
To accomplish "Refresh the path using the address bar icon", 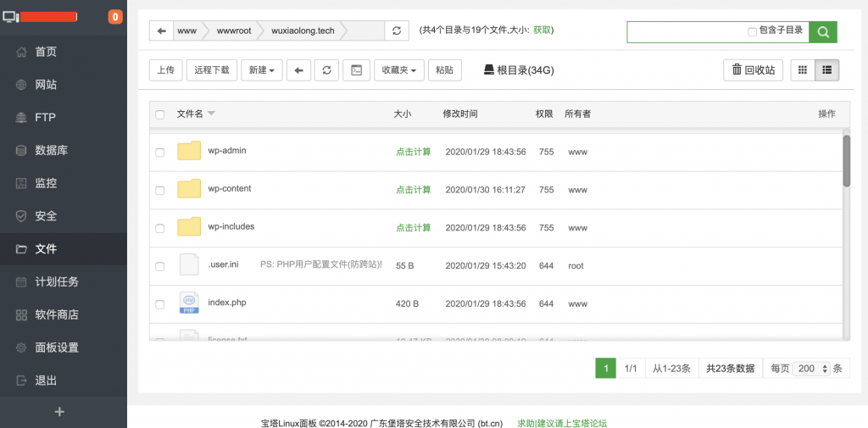I will pyautogui.click(x=396, y=31).
